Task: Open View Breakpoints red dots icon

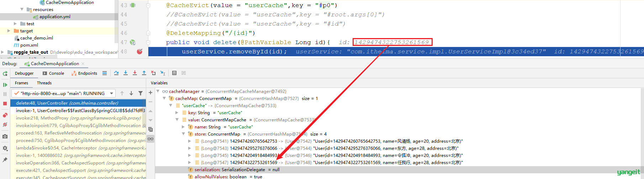Action: 5,115
